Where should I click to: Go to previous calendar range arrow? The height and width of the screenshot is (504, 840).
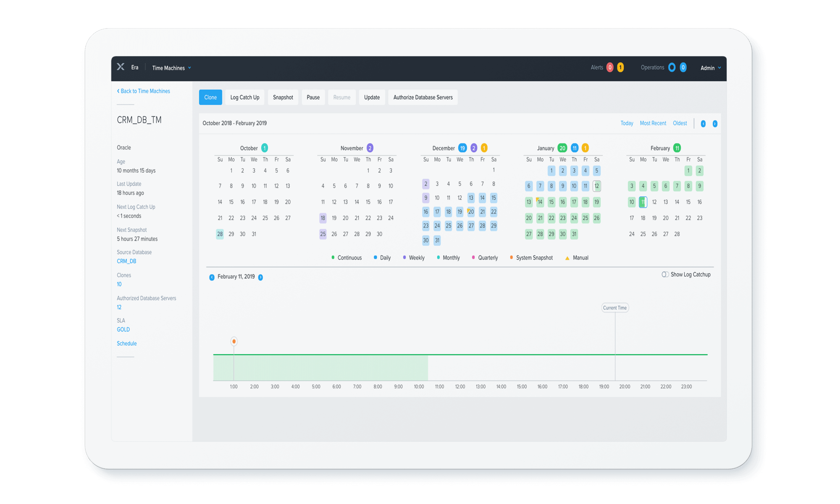click(703, 124)
